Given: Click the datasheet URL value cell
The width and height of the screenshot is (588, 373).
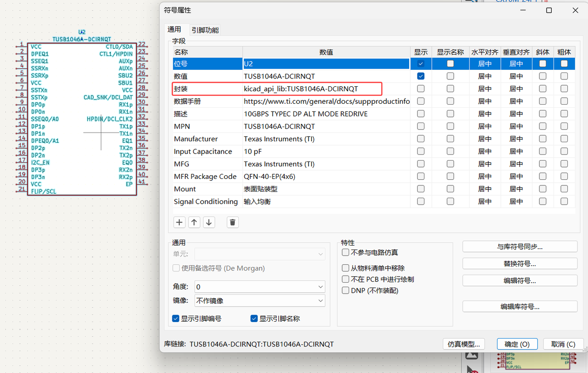Looking at the screenshot, I should pos(326,101).
